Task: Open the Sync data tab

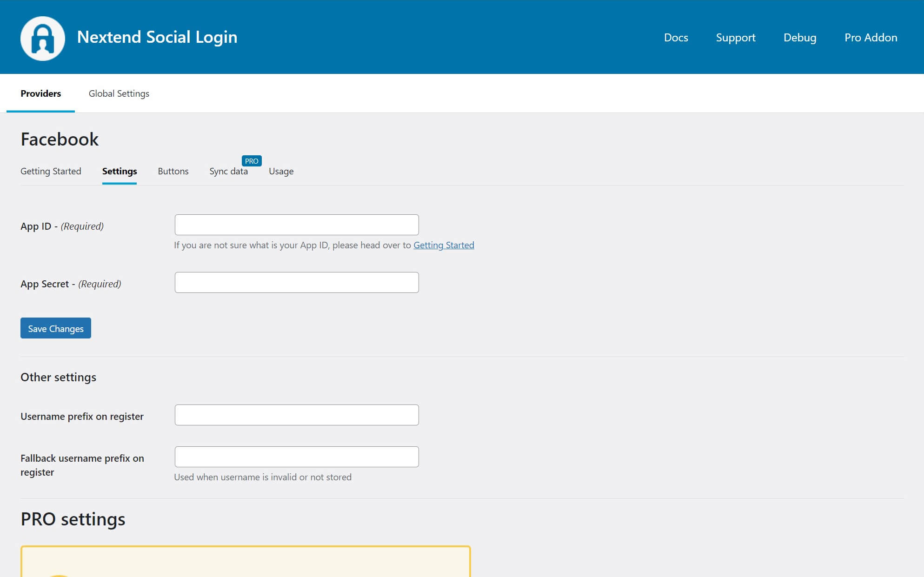Action: coord(228,171)
